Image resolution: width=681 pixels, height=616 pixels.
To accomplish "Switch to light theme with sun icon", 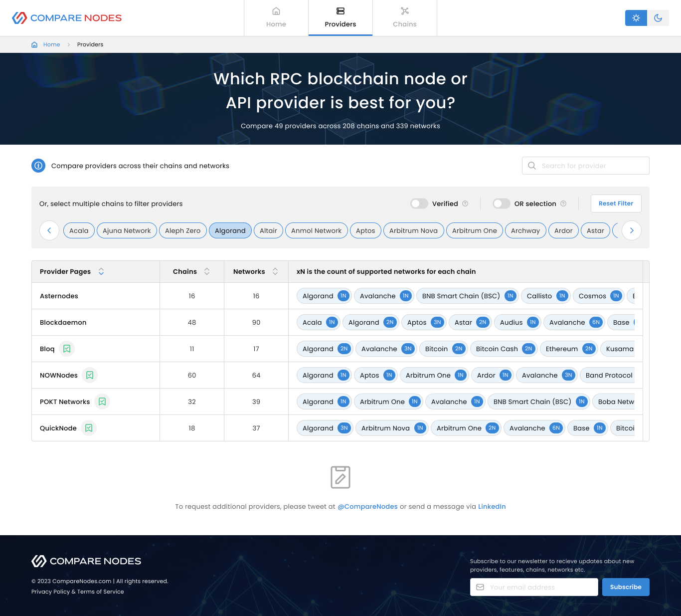I will point(636,18).
